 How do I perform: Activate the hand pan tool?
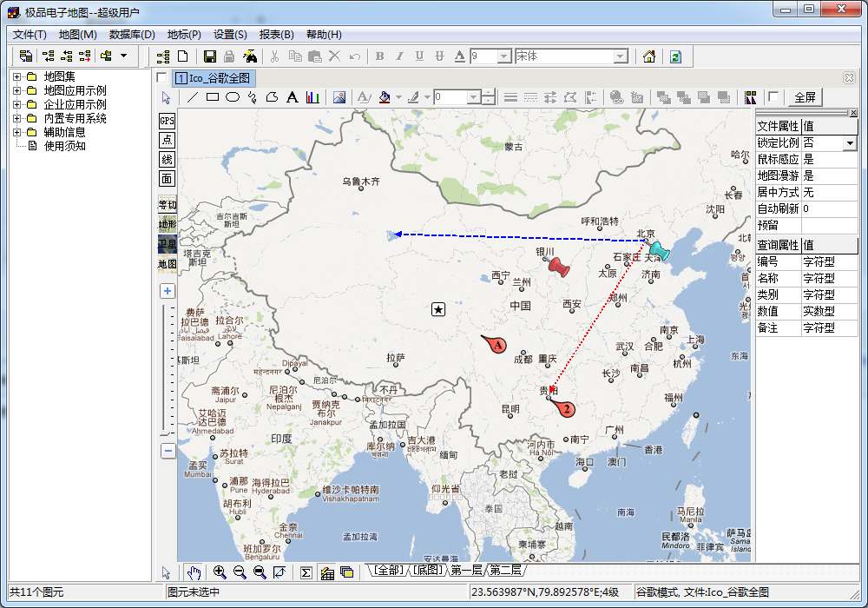click(194, 572)
